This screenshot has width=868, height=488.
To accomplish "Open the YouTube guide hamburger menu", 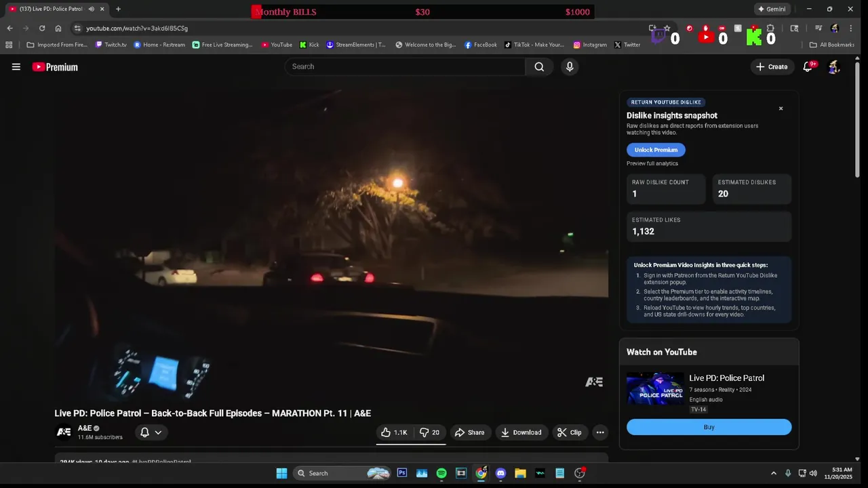I will pos(16,66).
